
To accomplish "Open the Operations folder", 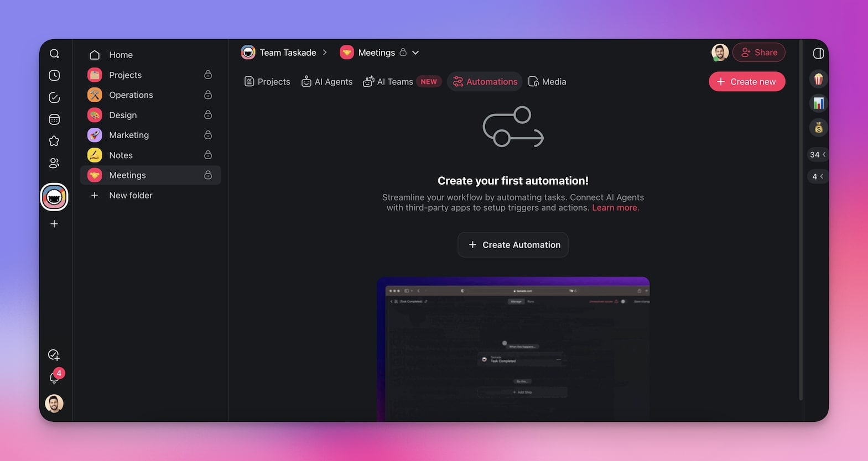I will click(x=150, y=95).
